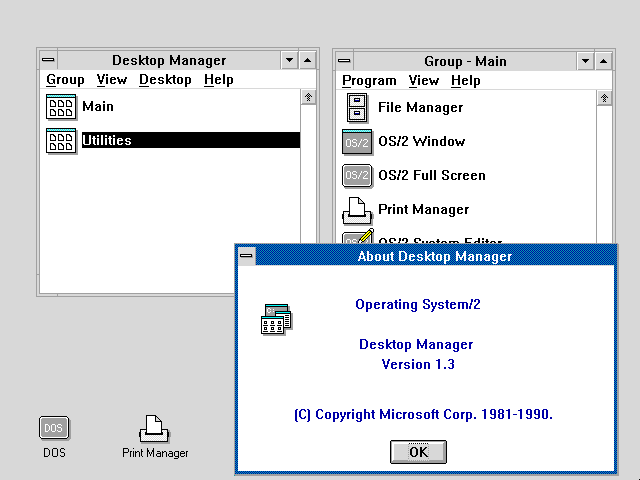Select the Print Manager label in Group - Main
The image size is (640, 480).
424,209
